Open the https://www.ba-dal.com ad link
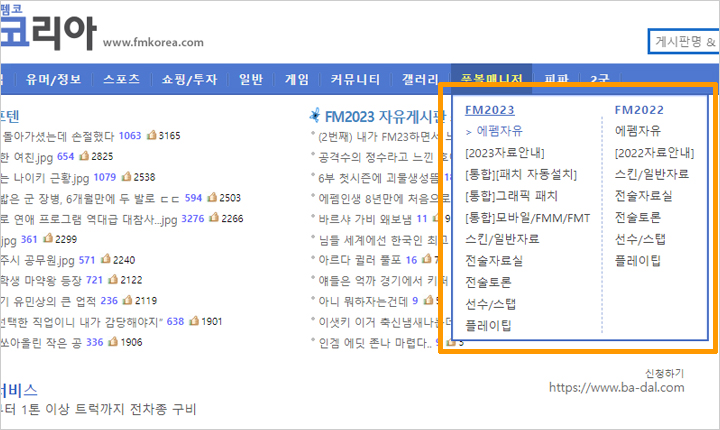The image size is (720, 430). 616,387
